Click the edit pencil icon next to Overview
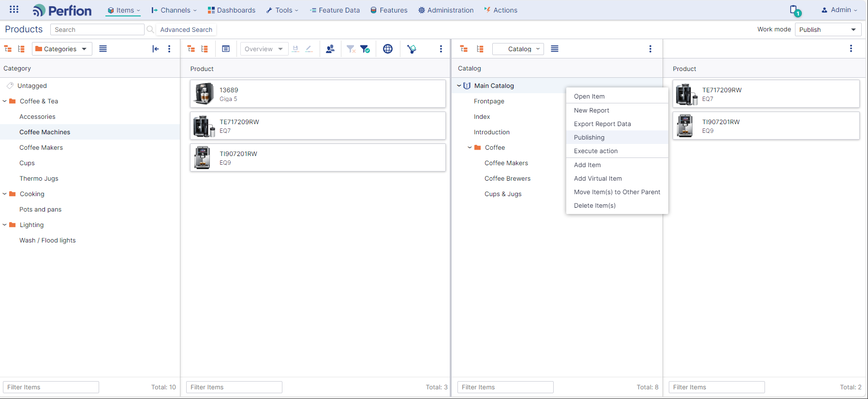The height and width of the screenshot is (399, 868). tap(309, 49)
